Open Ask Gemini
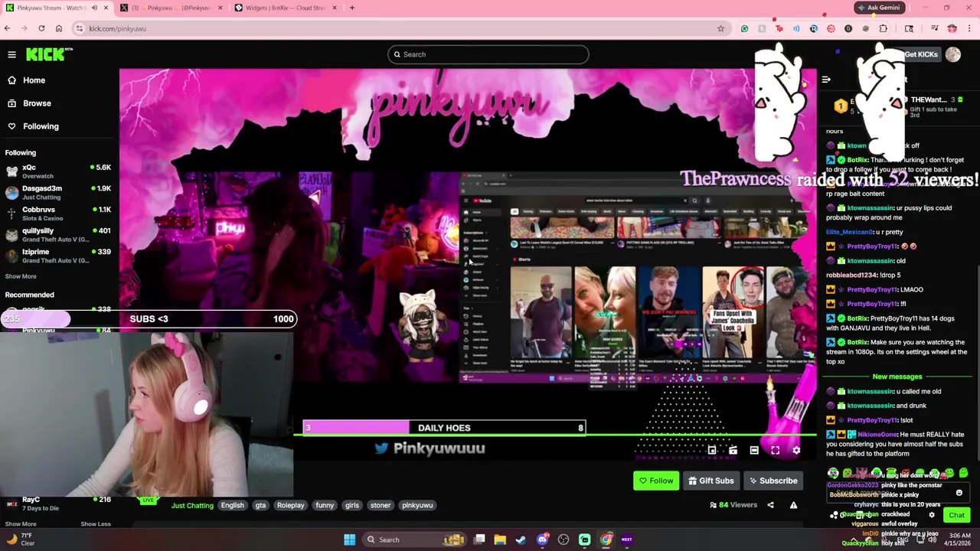 879,8
